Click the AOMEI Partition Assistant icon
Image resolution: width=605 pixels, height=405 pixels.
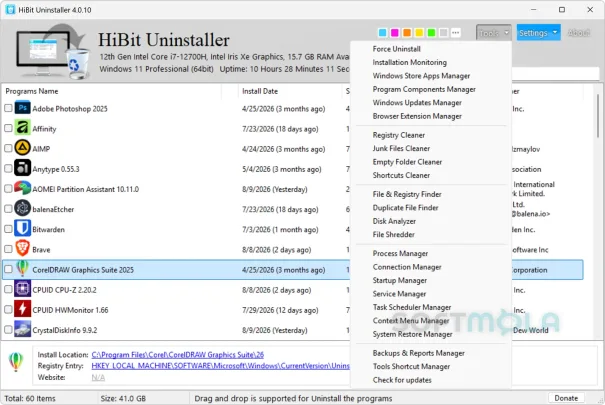22,188
